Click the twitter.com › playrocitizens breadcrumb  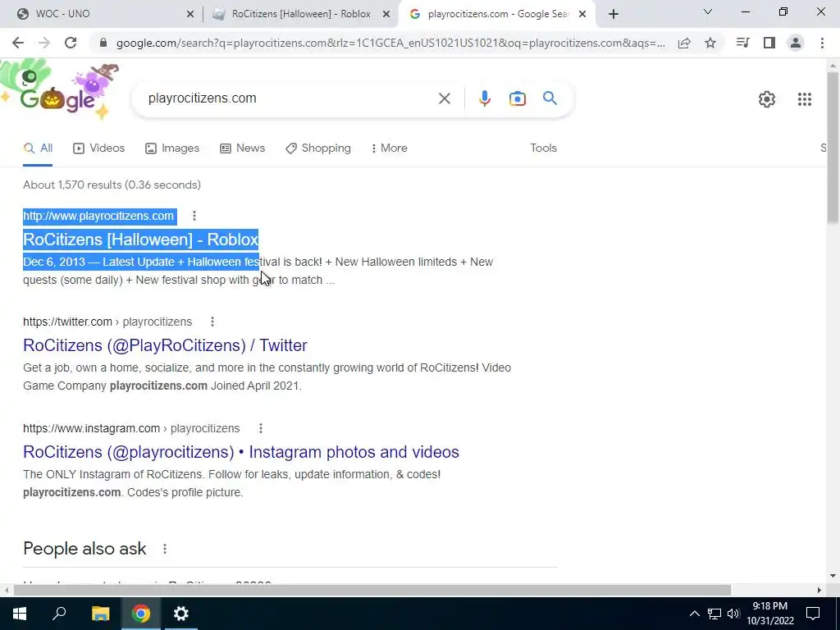[x=107, y=322]
